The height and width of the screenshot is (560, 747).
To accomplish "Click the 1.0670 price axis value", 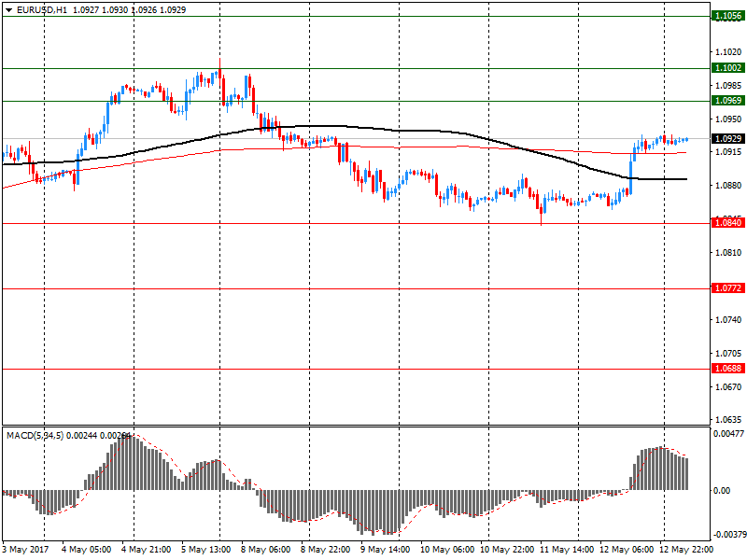I will tap(728, 387).
